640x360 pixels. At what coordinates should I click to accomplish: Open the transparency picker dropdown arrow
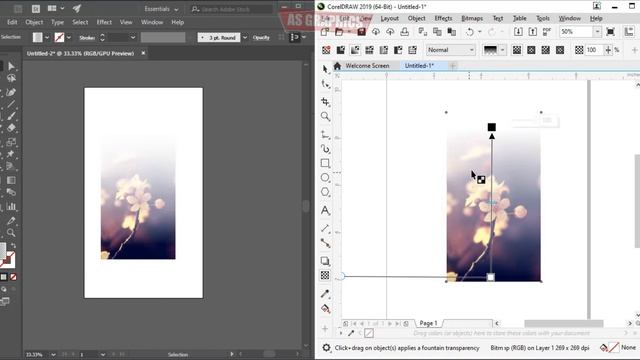tap(502, 50)
